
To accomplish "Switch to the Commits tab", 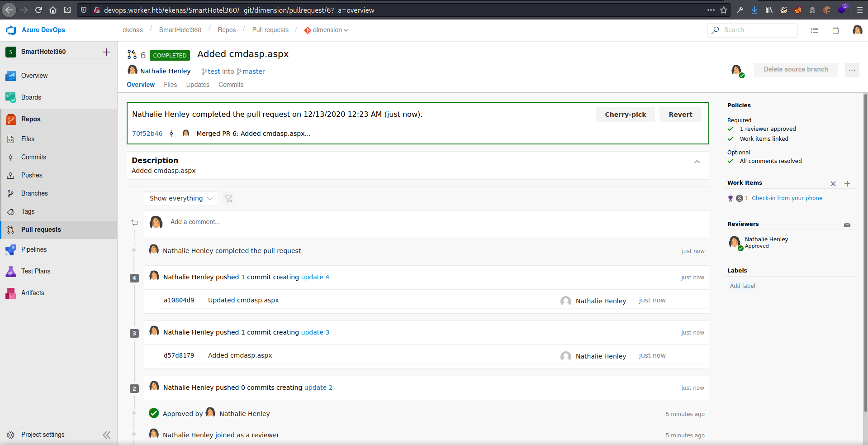I will click(x=231, y=85).
